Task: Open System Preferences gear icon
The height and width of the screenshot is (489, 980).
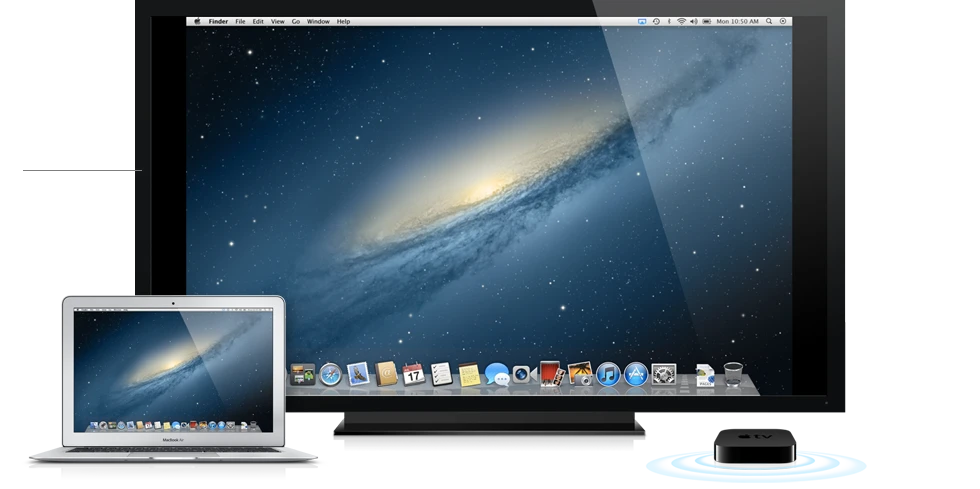Action: [x=664, y=374]
